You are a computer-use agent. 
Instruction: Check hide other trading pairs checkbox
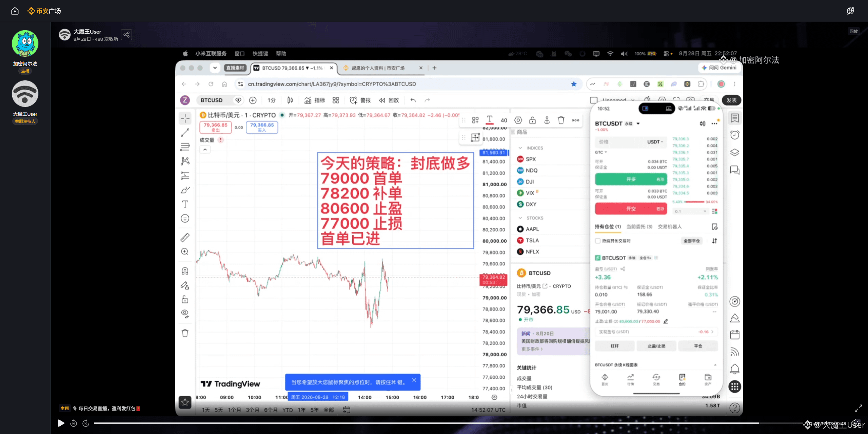click(598, 241)
